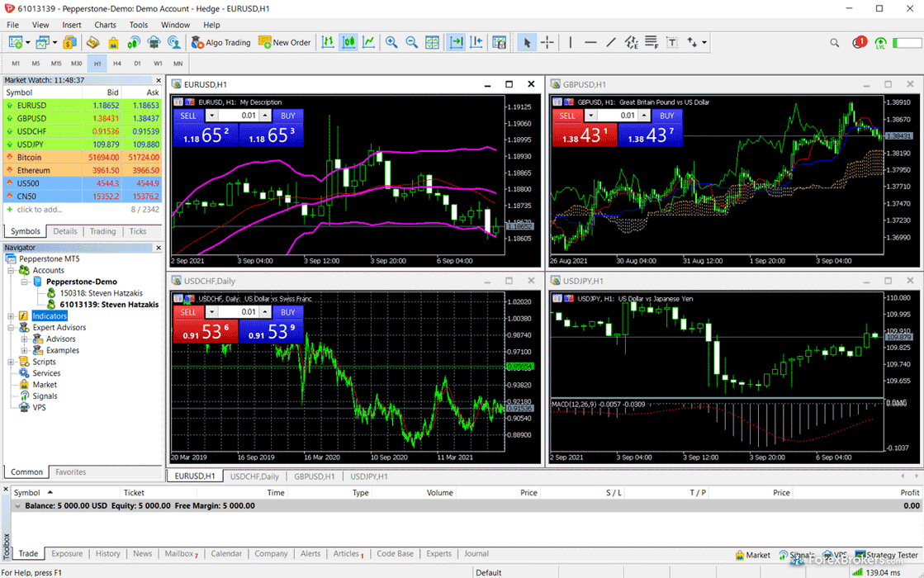
Task: Select the horizontal line drawing tool
Action: point(590,42)
